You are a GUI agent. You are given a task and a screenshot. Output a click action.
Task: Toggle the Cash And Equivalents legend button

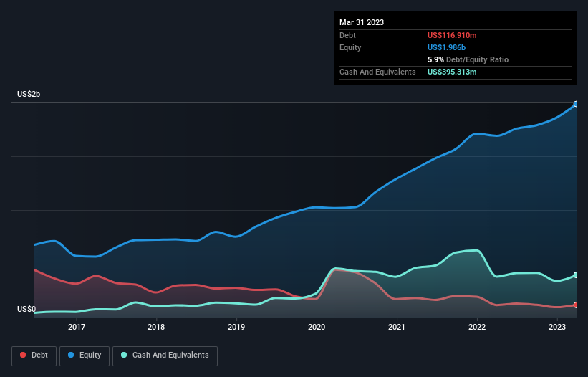165,355
